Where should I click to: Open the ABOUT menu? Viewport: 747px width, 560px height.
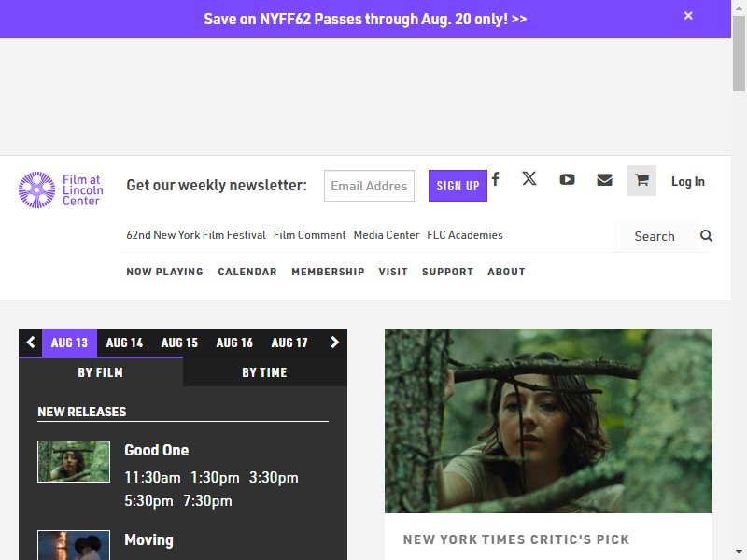coord(506,272)
